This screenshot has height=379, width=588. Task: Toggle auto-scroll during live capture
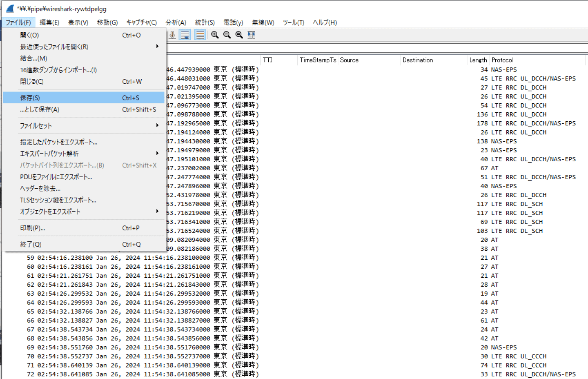click(185, 35)
